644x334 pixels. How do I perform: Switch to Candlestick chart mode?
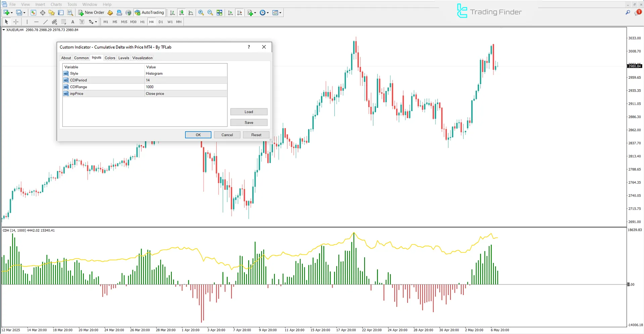[182, 12]
